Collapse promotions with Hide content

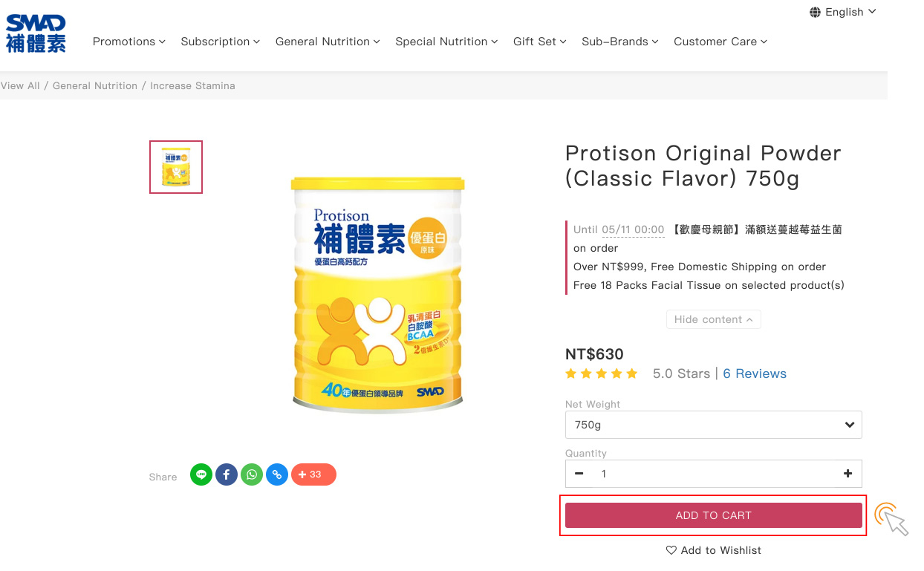pyautogui.click(x=713, y=319)
